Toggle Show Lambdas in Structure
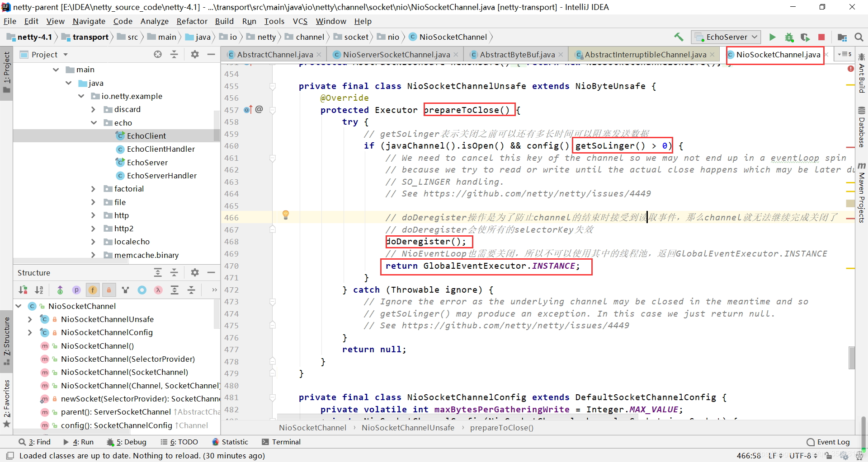Viewport: 868px width, 462px height. 158,290
